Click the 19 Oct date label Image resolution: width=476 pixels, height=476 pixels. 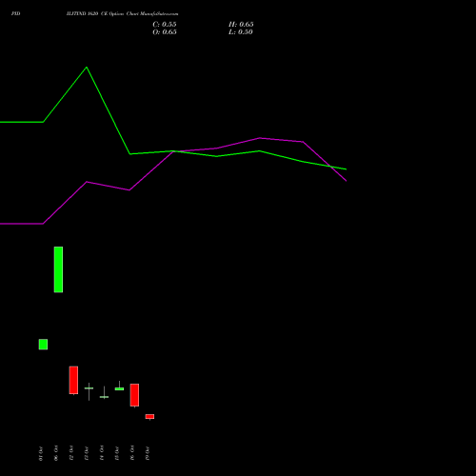tap(148, 453)
